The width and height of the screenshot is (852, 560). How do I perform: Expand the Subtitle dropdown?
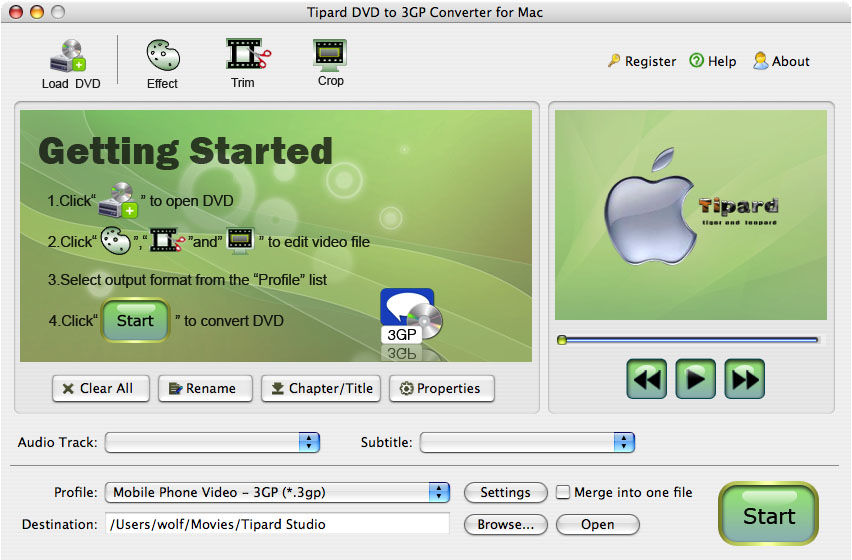pyautogui.click(x=527, y=442)
